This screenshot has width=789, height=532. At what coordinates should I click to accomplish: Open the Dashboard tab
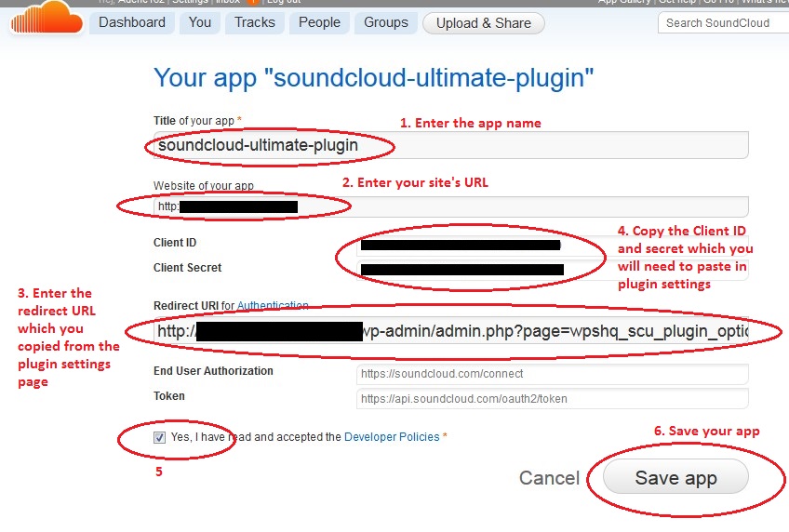132,22
